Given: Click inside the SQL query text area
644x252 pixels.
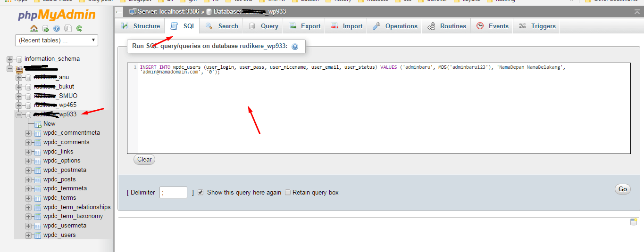Looking at the screenshot, I should click(x=379, y=108).
